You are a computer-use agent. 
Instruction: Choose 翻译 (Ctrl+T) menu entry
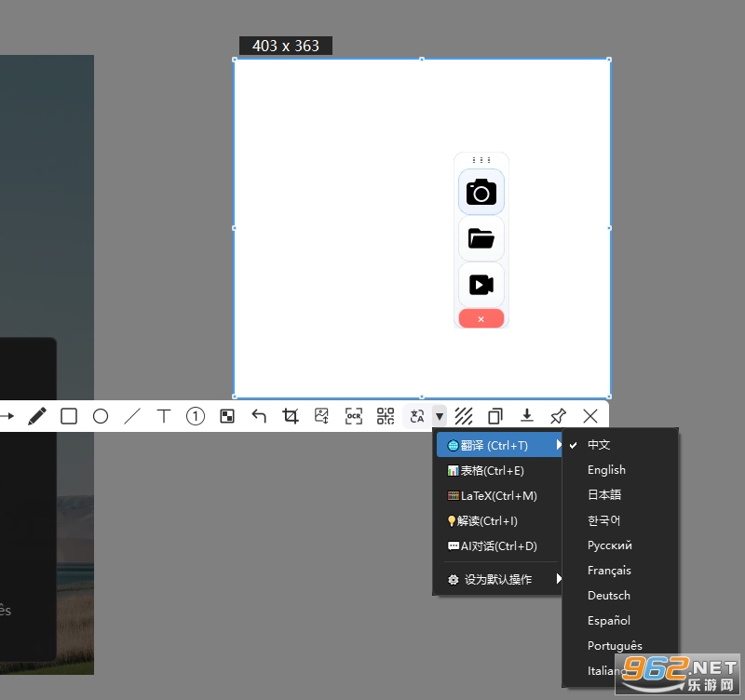pos(499,445)
